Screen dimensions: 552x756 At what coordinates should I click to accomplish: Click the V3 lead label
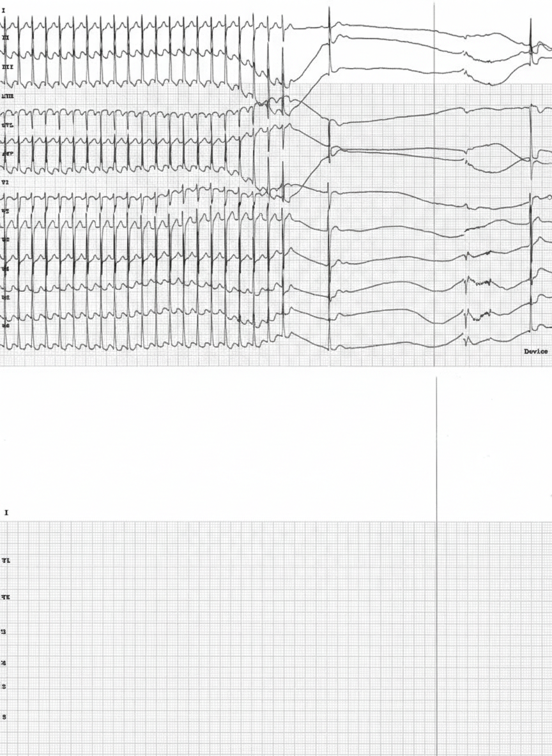click(6, 239)
